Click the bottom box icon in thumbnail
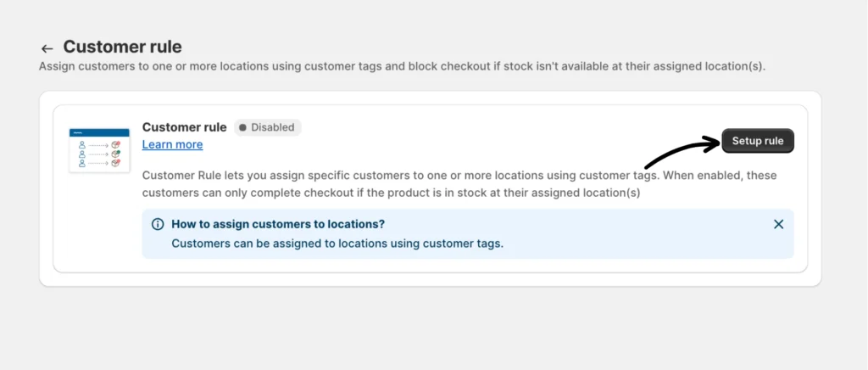This screenshot has height=370, width=868. [x=116, y=163]
